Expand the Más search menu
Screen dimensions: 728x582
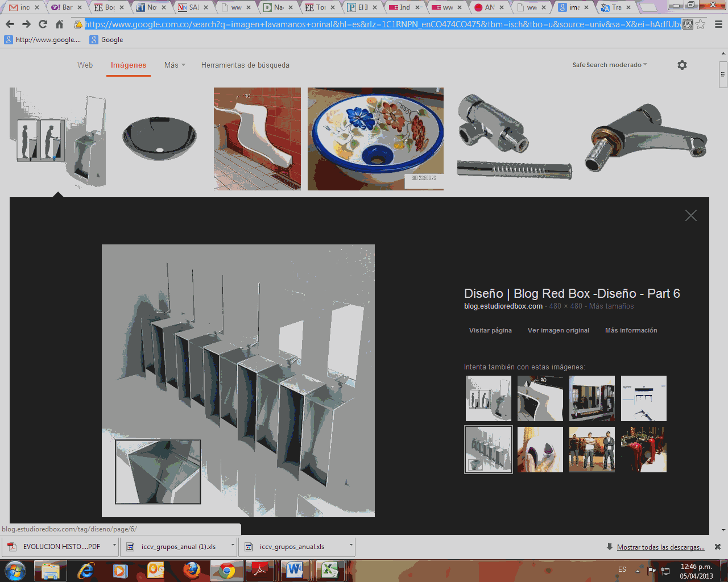pyautogui.click(x=175, y=65)
